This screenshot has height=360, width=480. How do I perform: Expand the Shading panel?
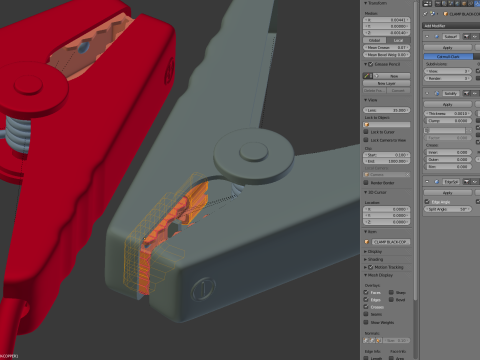(x=366, y=259)
